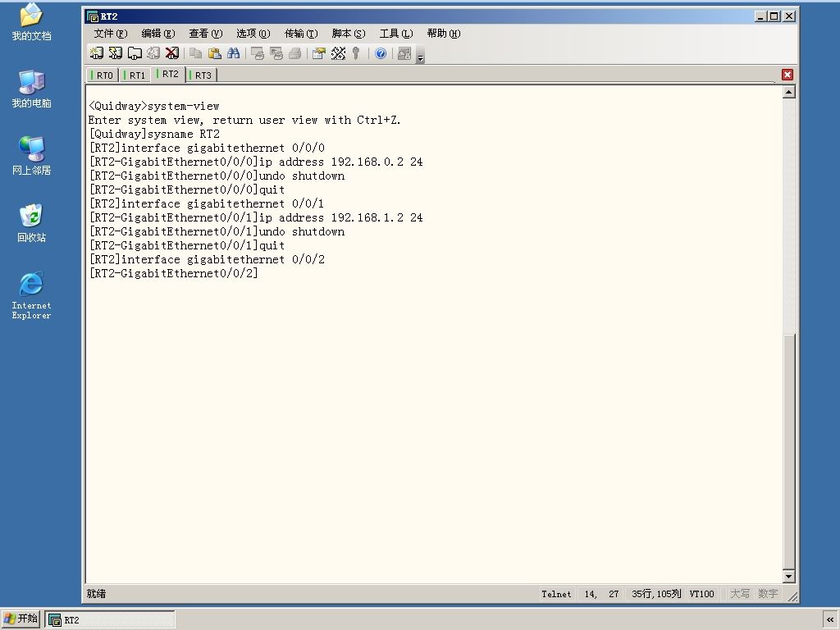Open the 帮助(H) menu
Image resolution: width=840 pixels, height=630 pixels.
444,33
